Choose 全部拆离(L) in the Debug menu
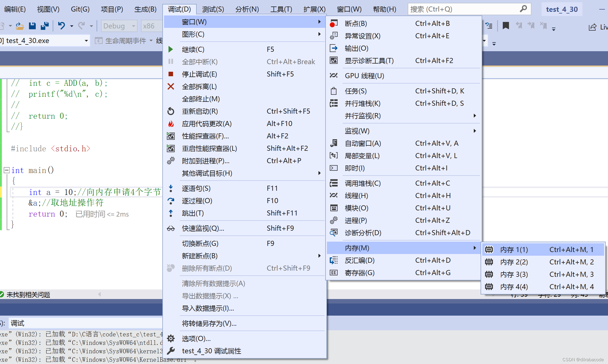The image size is (608, 364). tap(244, 87)
